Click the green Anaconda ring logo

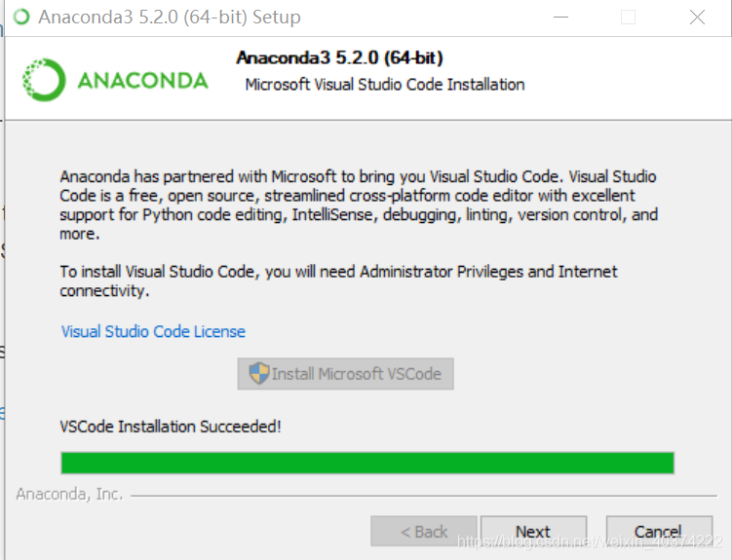pyautogui.click(x=45, y=80)
